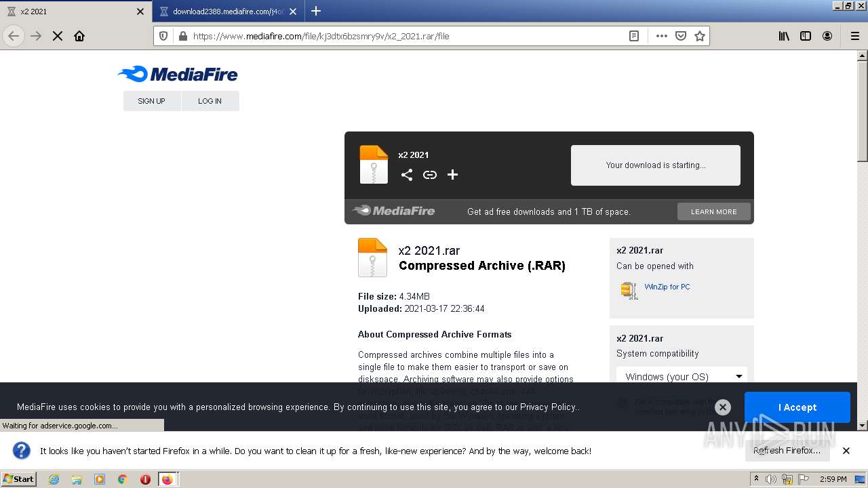Viewport: 868px width, 488px height.
Task: Open Google Chrome from the taskbar
Action: click(123, 479)
